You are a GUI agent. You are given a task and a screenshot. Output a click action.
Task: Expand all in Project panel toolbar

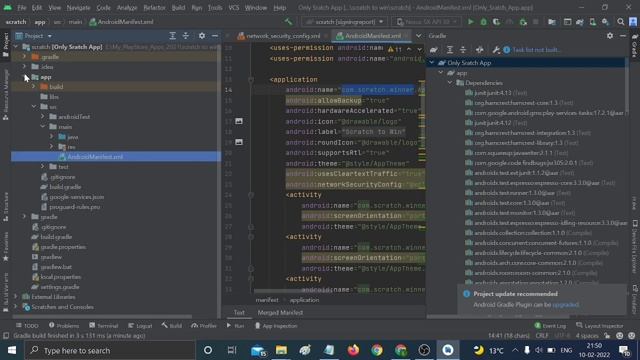[173, 36]
